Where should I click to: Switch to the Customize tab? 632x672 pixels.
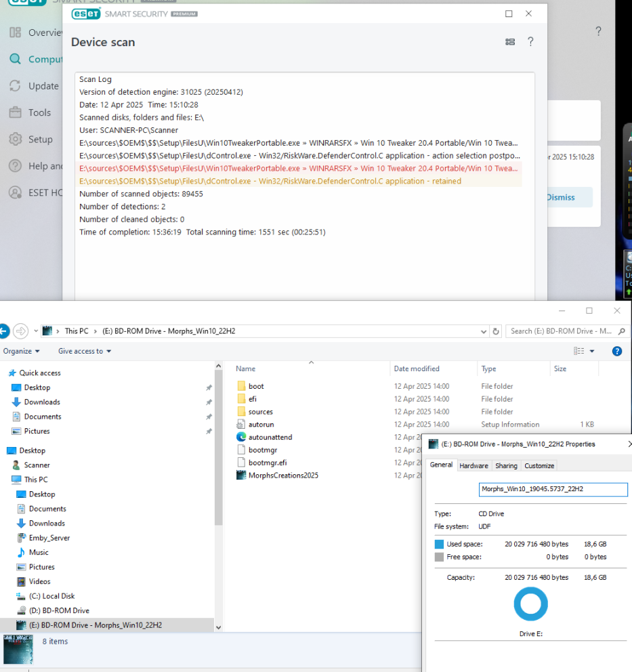539,465
